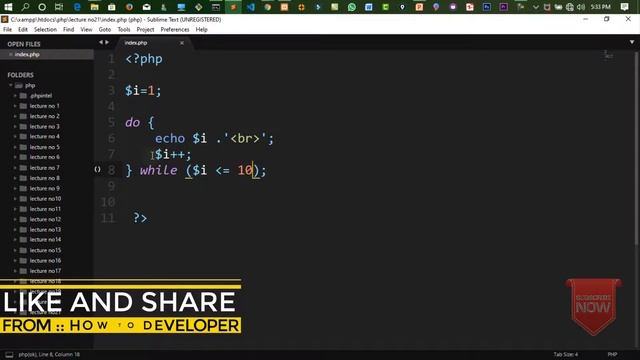Expand lecture no 4 folder
Image resolution: width=640 pixels, height=360 pixels.
[x=15, y=136]
